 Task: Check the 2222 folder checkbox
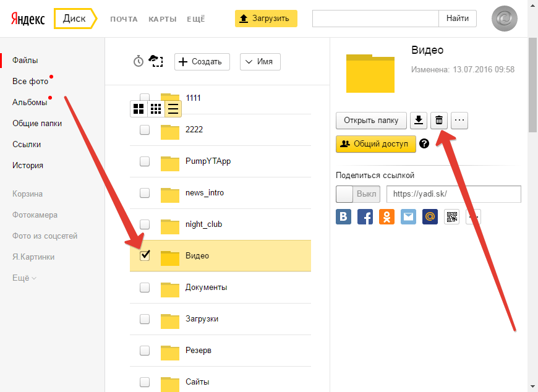pyautogui.click(x=145, y=130)
